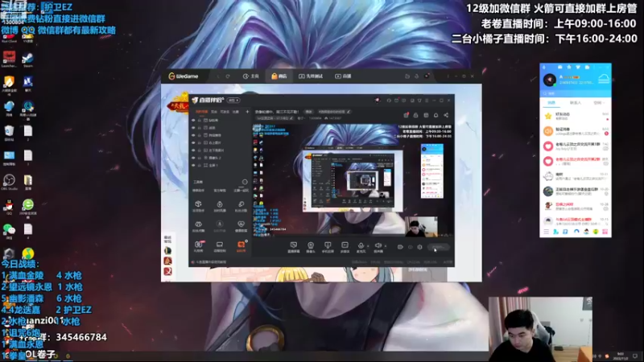
Task: Click the 修改 button next to the stream title
Action: [308, 112]
